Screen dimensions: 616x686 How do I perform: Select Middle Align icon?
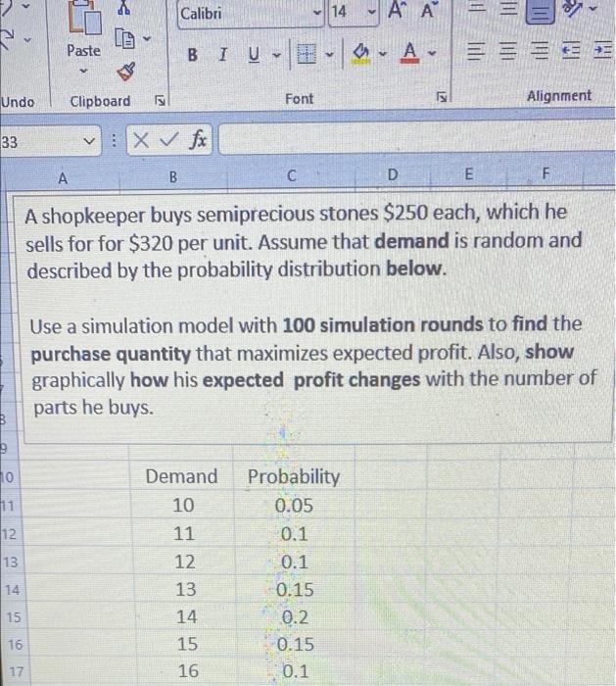pyautogui.click(x=508, y=8)
